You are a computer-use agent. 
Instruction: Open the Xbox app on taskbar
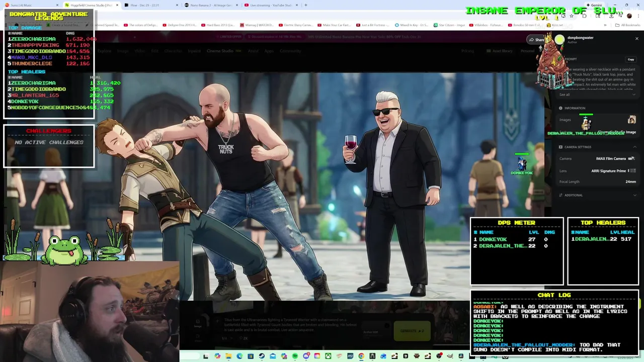[328, 356]
